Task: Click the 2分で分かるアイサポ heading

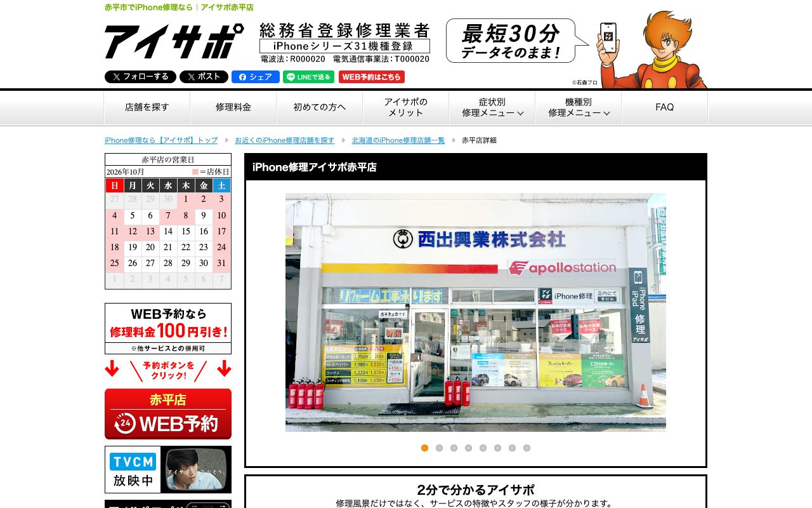Action: [476, 490]
